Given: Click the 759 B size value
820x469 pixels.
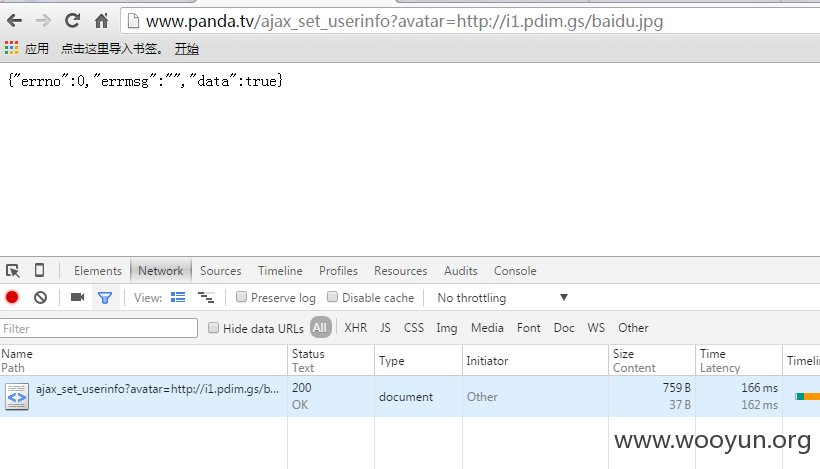Looking at the screenshot, I should click(677, 388).
